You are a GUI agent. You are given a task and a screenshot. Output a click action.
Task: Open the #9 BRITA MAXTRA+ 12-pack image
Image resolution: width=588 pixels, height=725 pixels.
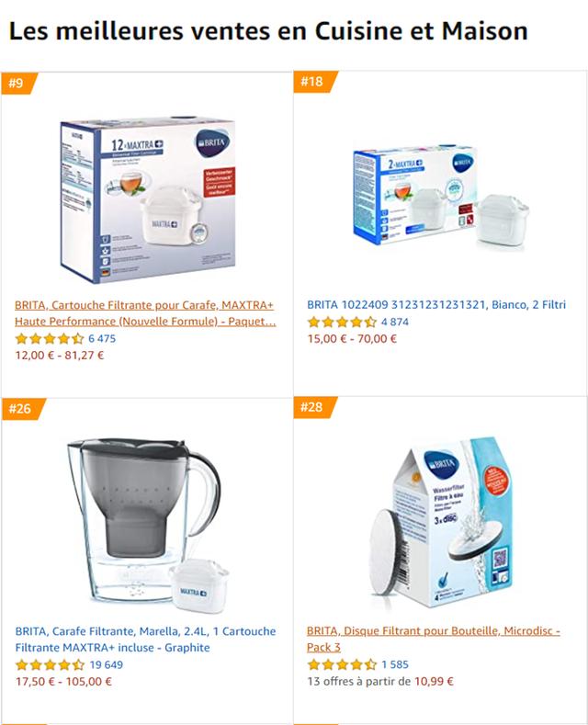pyautogui.click(x=148, y=199)
